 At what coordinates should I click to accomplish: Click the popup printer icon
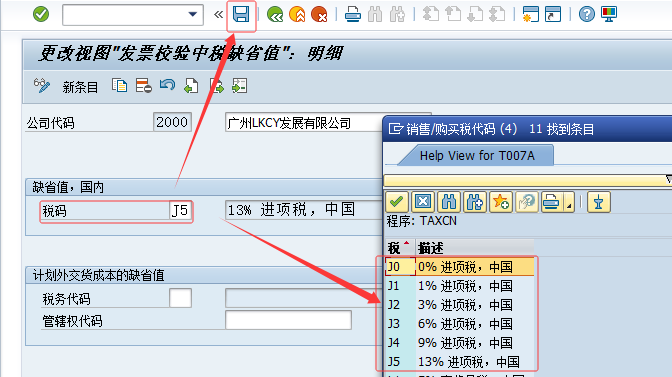click(x=552, y=202)
